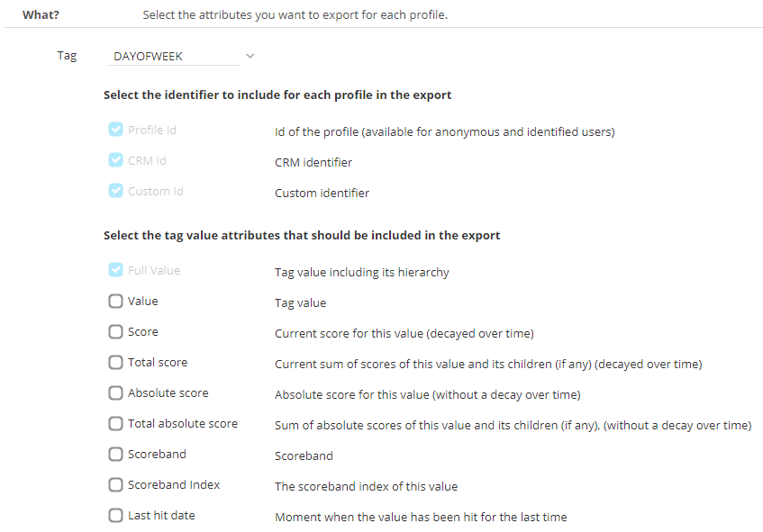763x532 pixels.
Task: Check the Total score option
Action: click(x=115, y=363)
